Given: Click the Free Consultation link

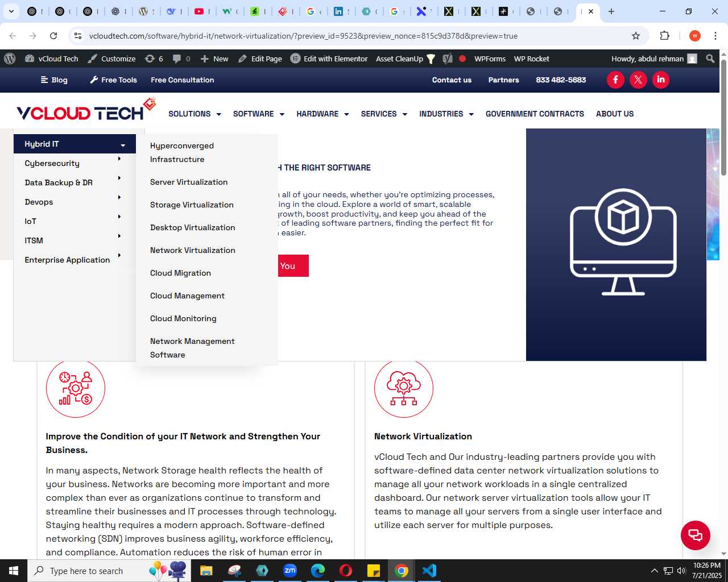Looking at the screenshot, I should click(x=183, y=80).
